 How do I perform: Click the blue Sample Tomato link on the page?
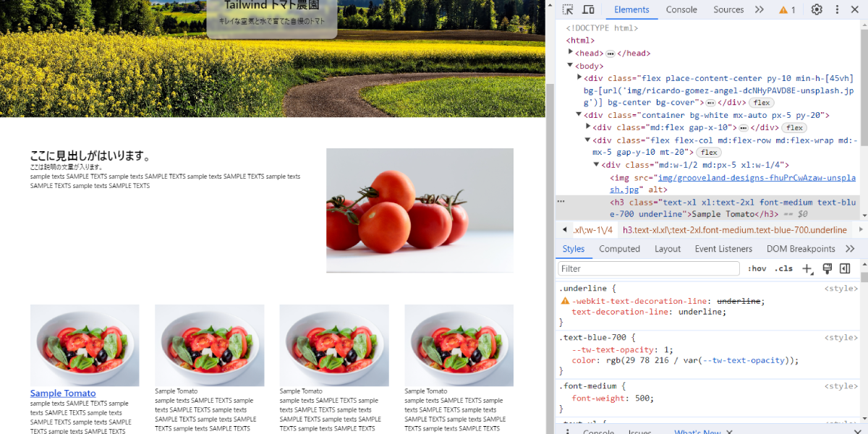coord(63,393)
